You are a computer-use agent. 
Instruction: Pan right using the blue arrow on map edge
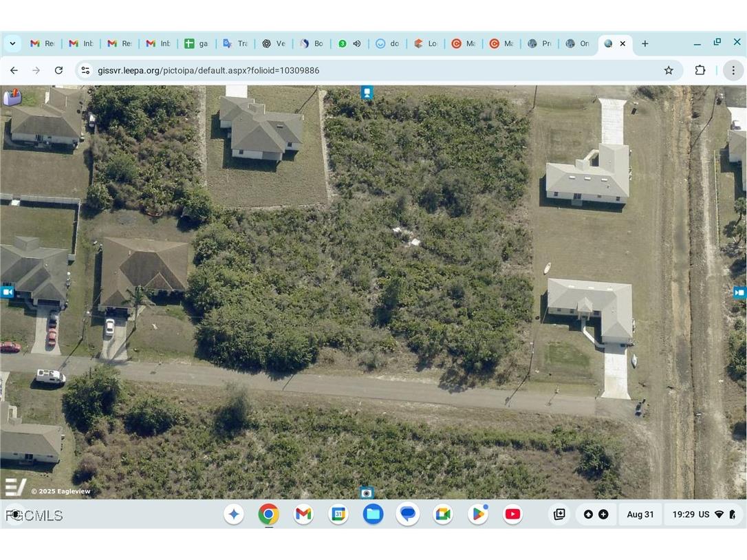click(740, 292)
